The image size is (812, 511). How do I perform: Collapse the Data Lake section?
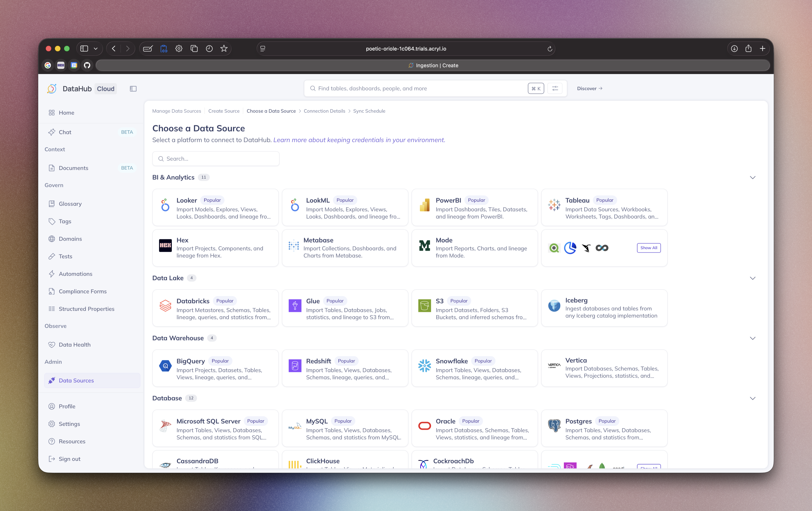(752, 278)
